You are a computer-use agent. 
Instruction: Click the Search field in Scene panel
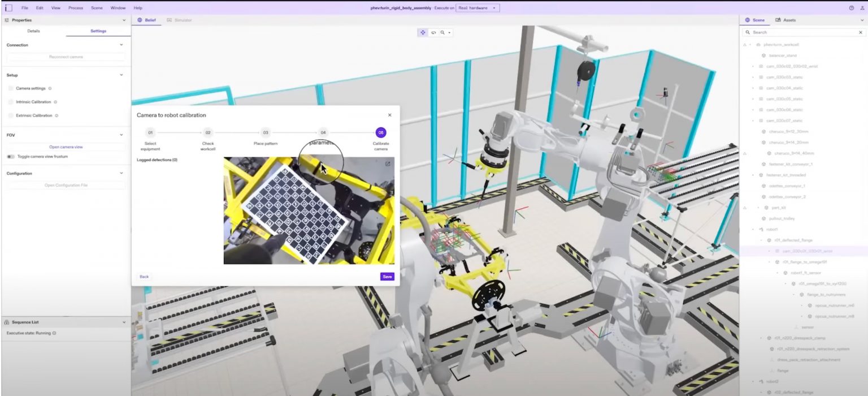pyautogui.click(x=802, y=32)
